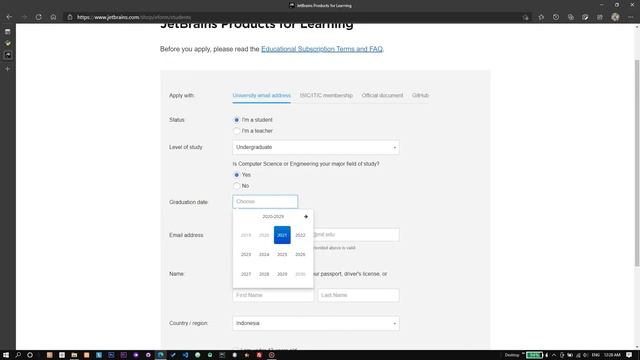Open the Windows notification center
640x360 pixels.
pos(629,355)
